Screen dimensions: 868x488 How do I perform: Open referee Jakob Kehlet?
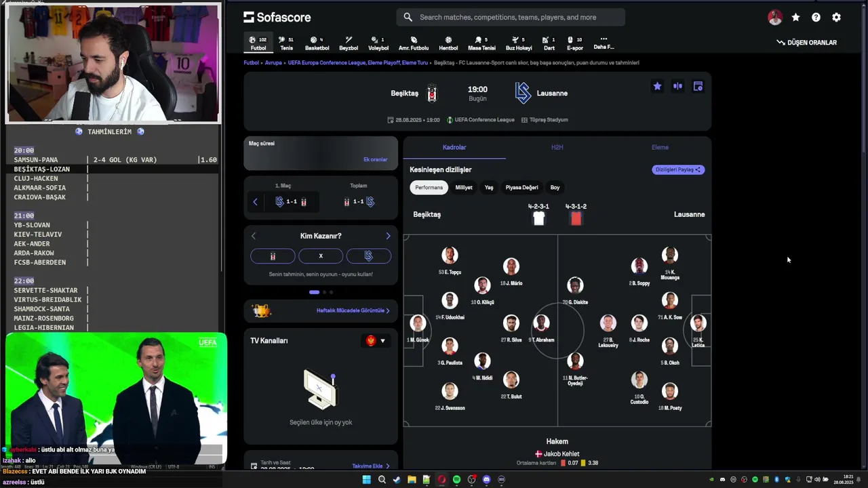click(x=557, y=454)
